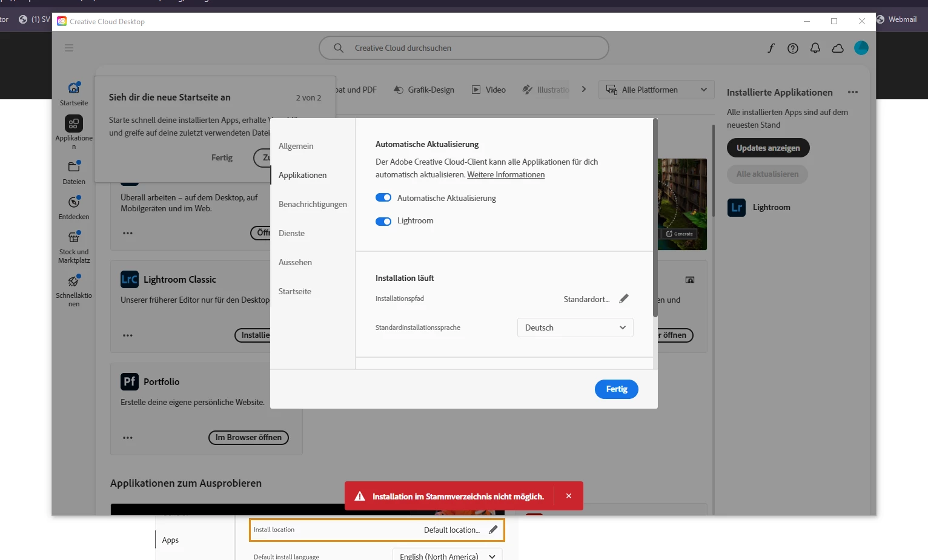Click the pencil icon beside Default location
Viewport: 928px width, 560px height.
493,530
